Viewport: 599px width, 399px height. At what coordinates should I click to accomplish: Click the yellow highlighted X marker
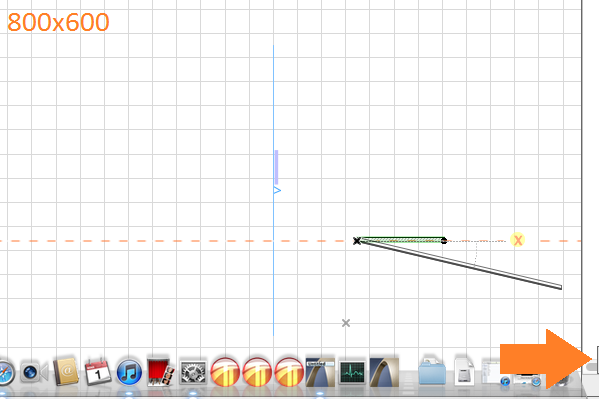(518, 240)
